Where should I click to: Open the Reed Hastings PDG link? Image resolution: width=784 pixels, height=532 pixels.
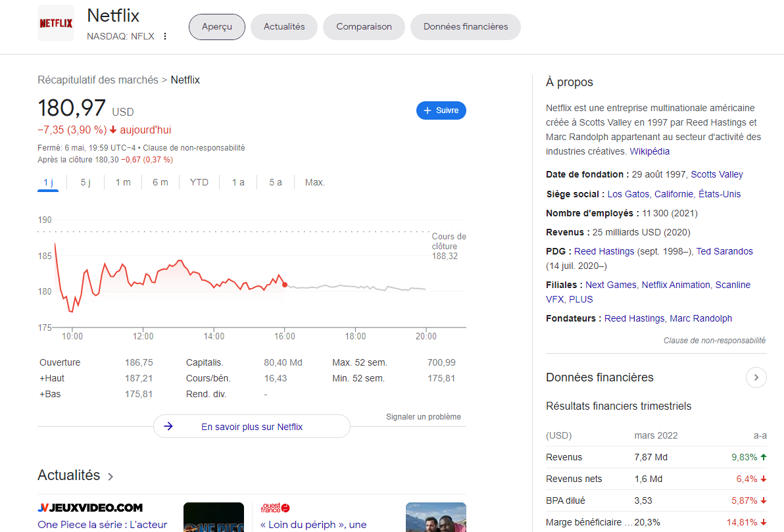point(604,251)
